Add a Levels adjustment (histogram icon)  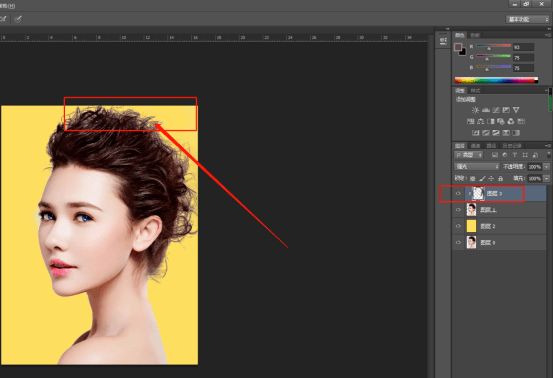click(486, 110)
